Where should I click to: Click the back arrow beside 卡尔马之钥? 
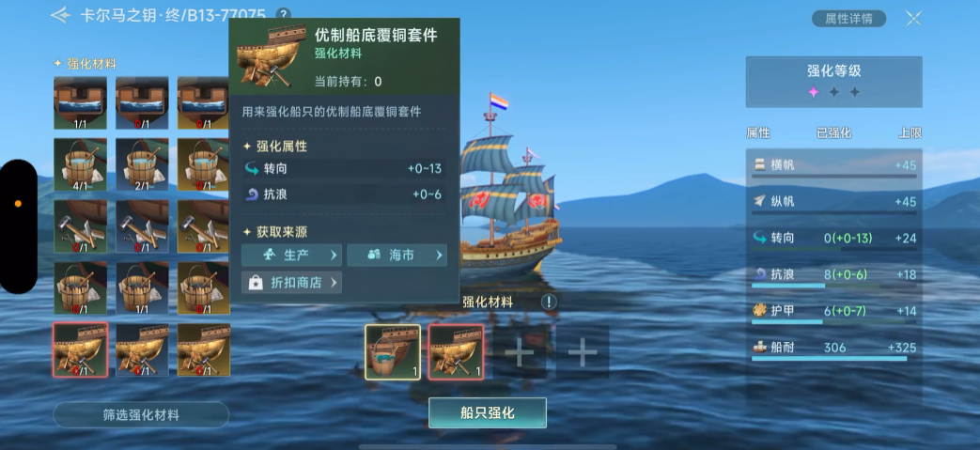(x=61, y=15)
